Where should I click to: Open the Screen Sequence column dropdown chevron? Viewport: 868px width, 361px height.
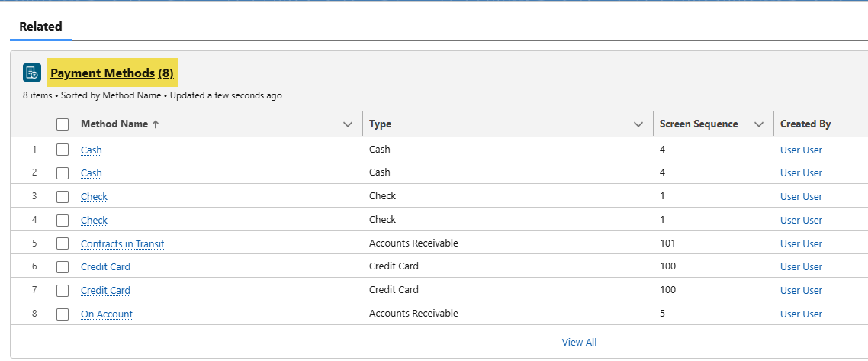click(759, 124)
